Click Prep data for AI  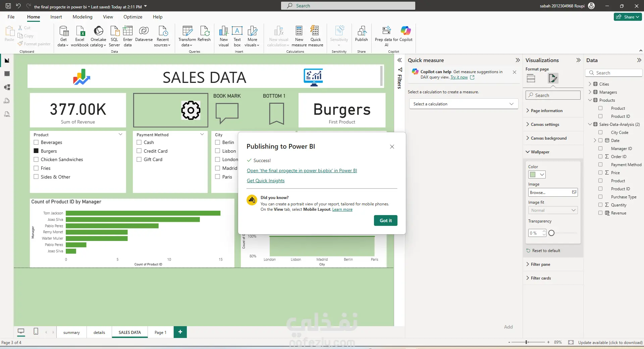(x=386, y=36)
